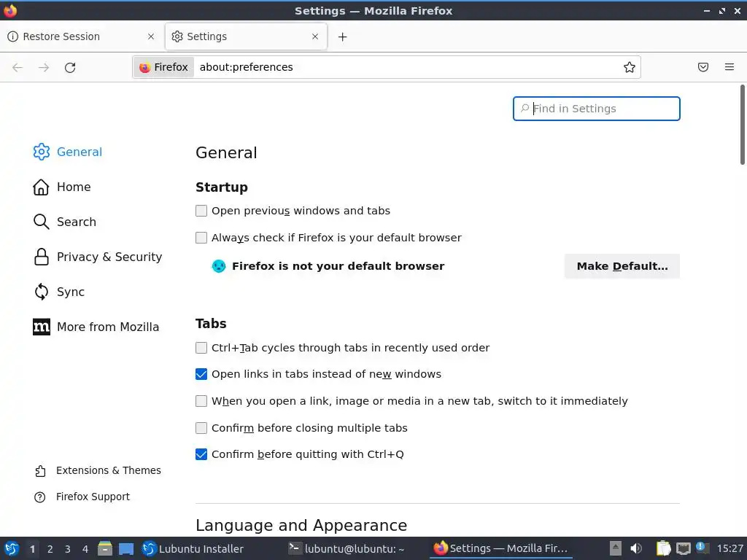The height and width of the screenshot is (560, 747).
Task: Click the Find in Settings search field
Action: (597, 109)
